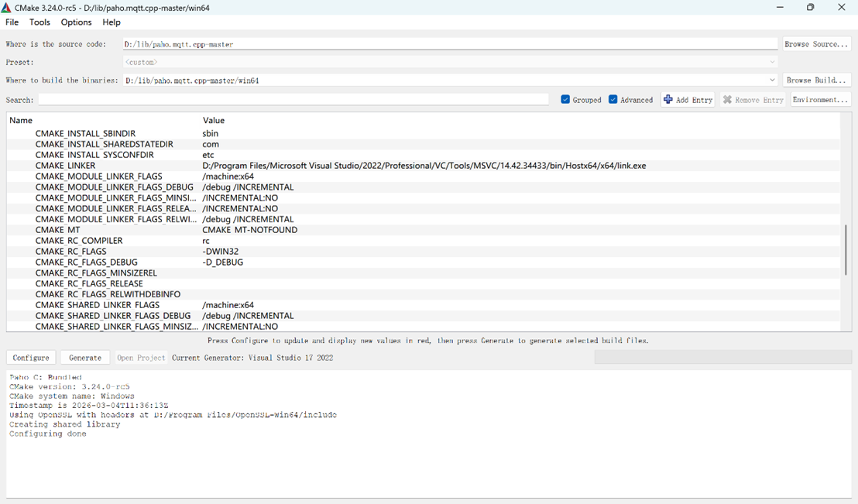Click the Timestamp log line
The width and height of the screenshot is (858, 504).
coord(88,406)
